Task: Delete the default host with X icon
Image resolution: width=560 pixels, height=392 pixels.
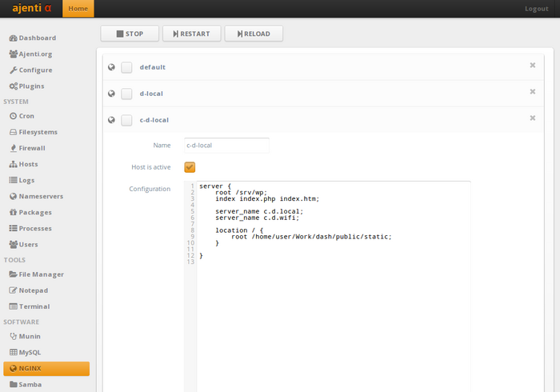Action: click(533, 66)
